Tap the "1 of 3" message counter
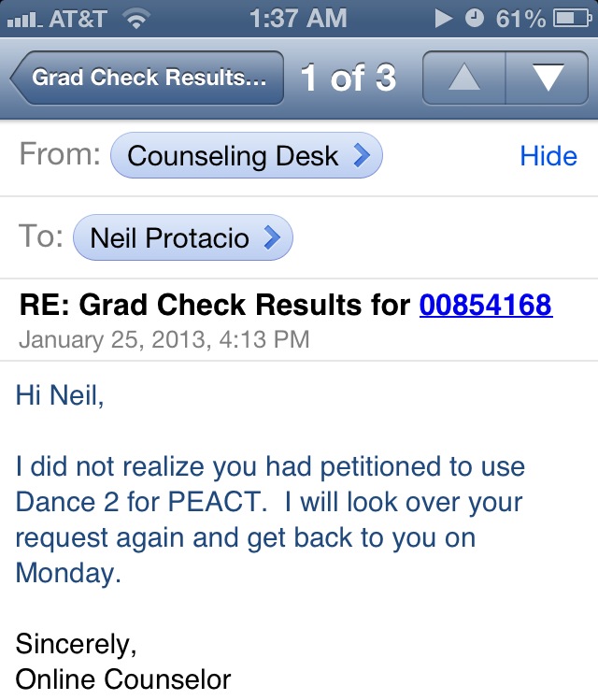Viewport: 598px width, 700px height. (x=349, y=79)
